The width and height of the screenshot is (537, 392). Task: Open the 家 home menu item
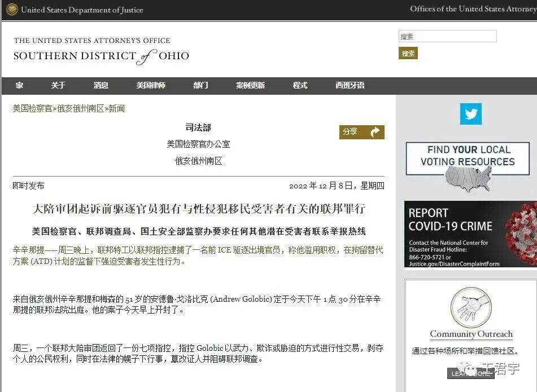19,85
